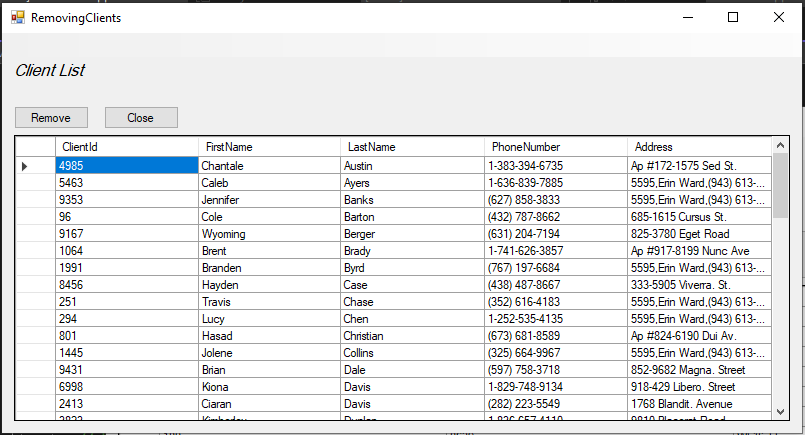Image resolution: width=805 pixels, height=435 pixels.
Task: Select the LastName cell Berger
Action: coord(412,234)
